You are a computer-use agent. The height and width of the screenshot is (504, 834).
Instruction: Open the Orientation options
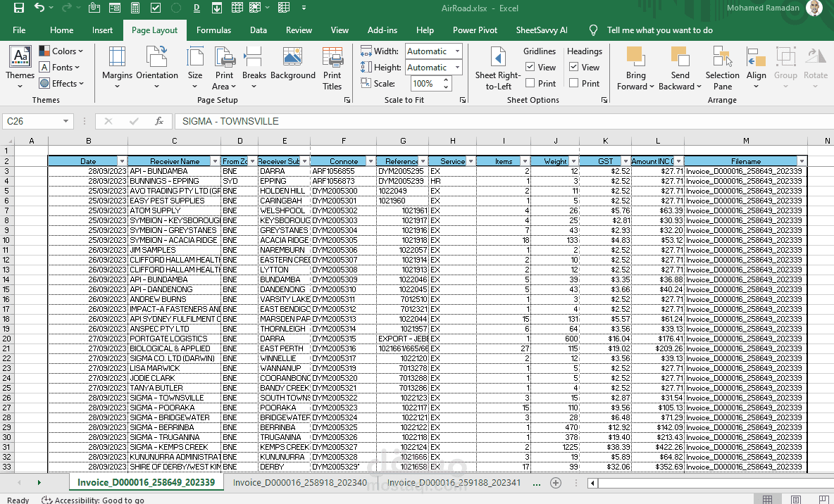157,68
